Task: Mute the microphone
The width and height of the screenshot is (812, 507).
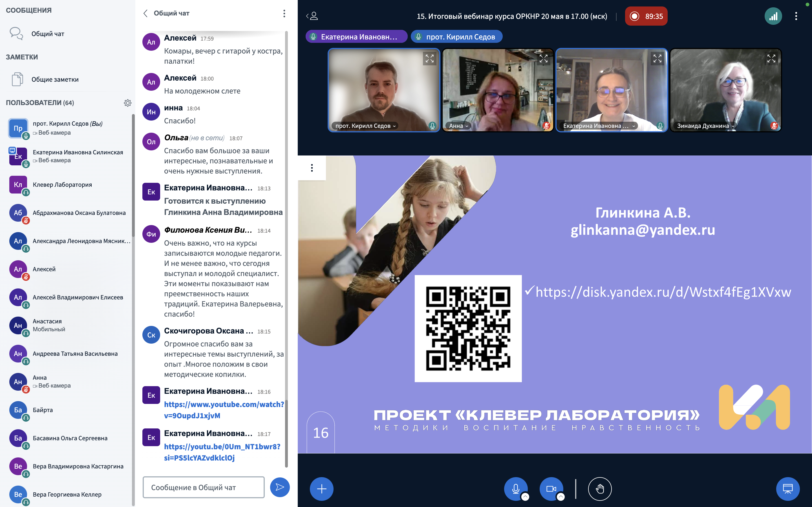Action: [x=515, y=488]
